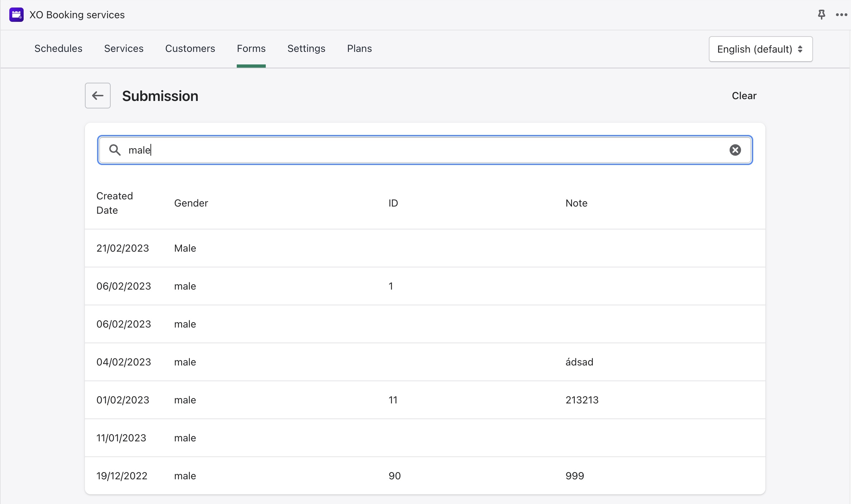
Task: Open the 21/02/2023 Male submission row
Action: (425, 248)
